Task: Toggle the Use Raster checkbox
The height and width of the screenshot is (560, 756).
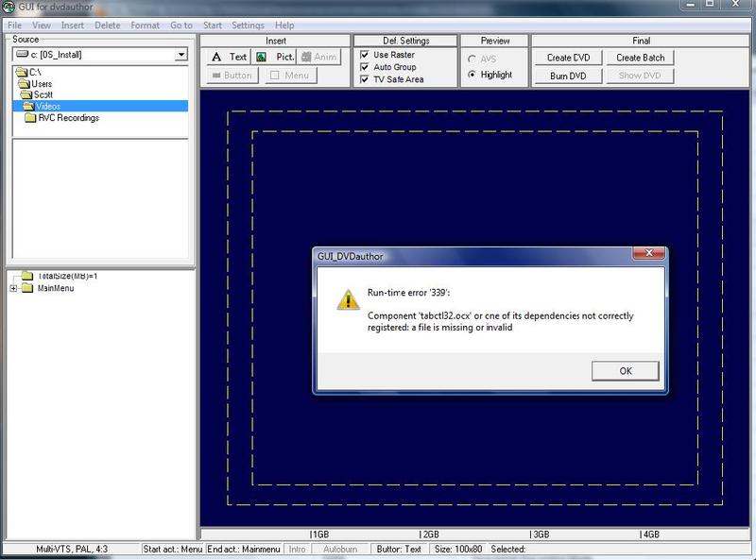Action: (365, 55)
